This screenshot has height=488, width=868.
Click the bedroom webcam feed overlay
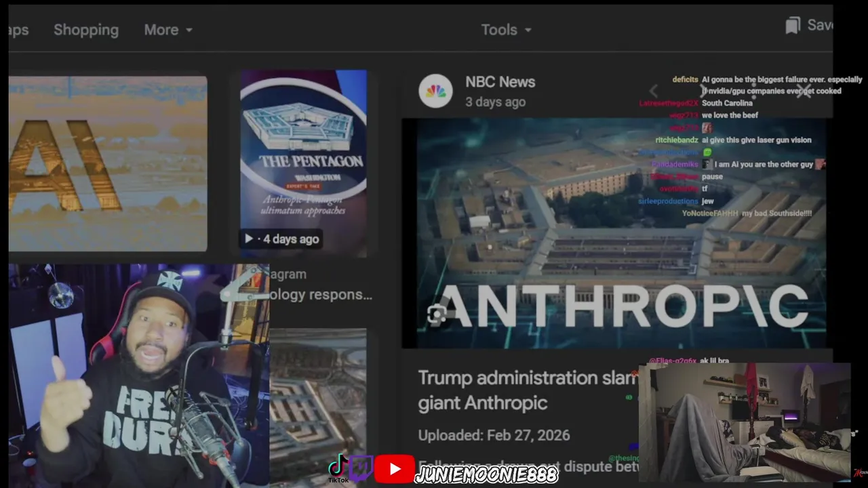745,422
